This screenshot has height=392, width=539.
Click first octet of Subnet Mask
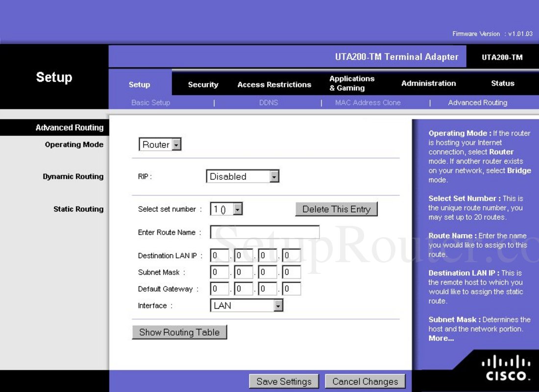(x=220, y=272)
